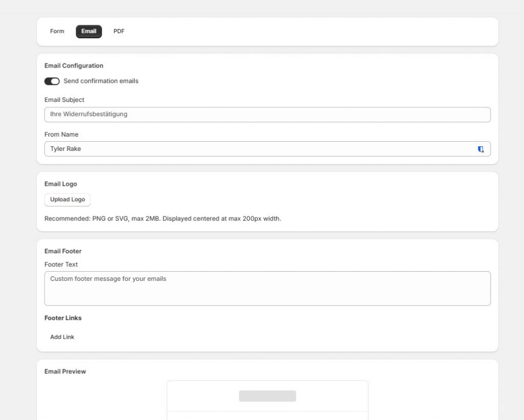Click the Email Configuration heading
Image resolution: width=524 pixels, height=420 pixels.
pos(74,65)
